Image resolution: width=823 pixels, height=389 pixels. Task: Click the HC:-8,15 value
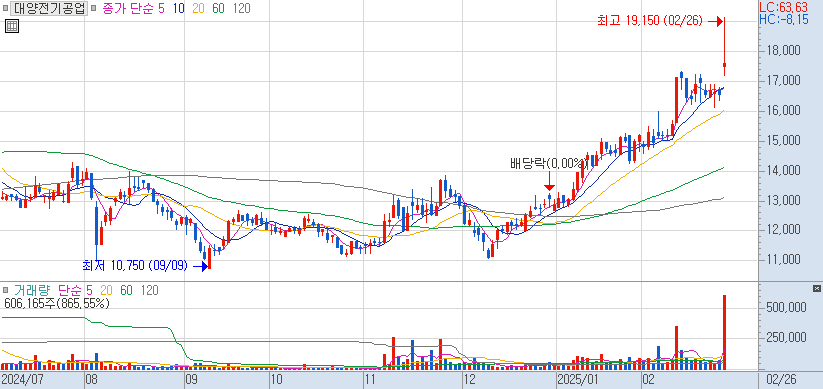point(784,19)
